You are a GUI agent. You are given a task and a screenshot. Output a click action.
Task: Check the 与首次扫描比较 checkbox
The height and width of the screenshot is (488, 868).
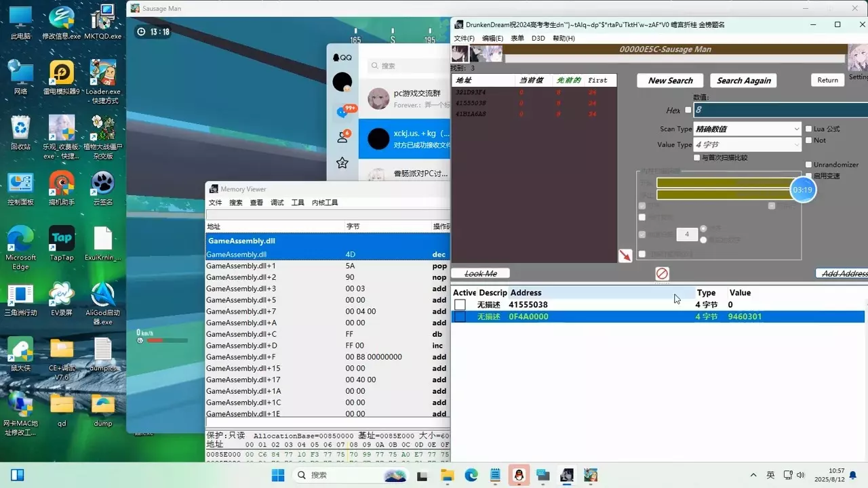697,158
